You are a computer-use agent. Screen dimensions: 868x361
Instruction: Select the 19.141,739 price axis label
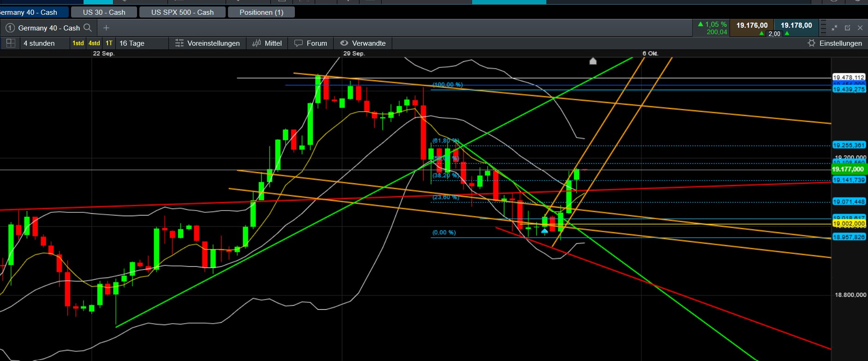[x=849, y=180]
